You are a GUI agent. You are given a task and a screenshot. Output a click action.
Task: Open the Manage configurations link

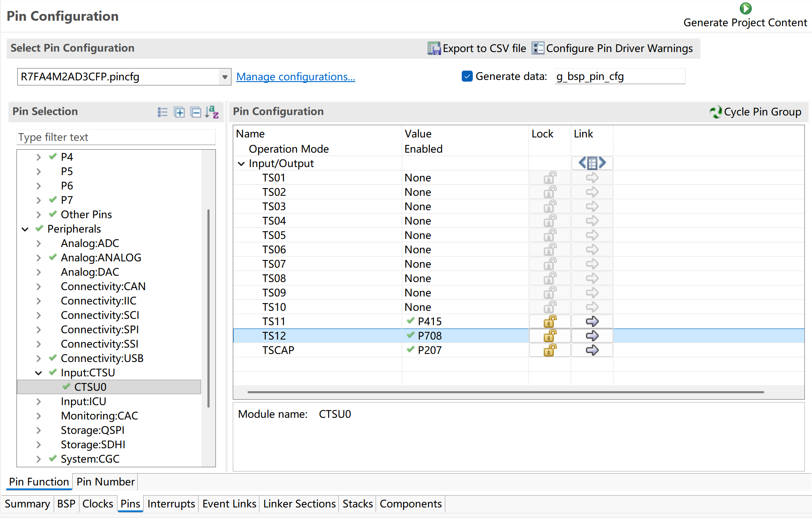pyautogui.click(x=295, y=77)
